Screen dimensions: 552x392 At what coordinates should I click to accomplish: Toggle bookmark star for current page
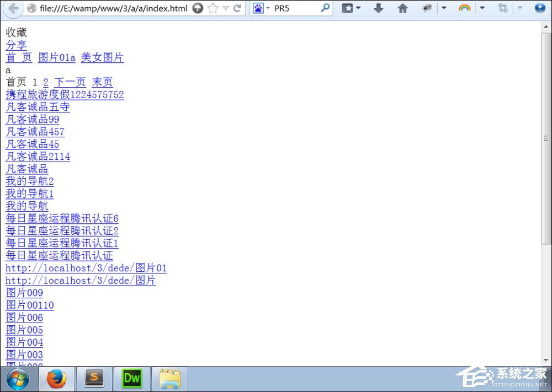point(212,8)
